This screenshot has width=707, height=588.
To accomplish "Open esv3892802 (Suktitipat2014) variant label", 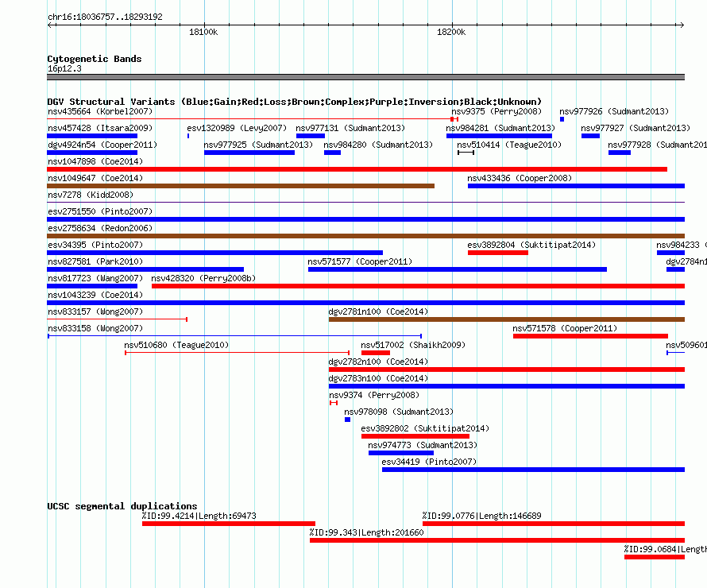I will [x=425, y=428].
